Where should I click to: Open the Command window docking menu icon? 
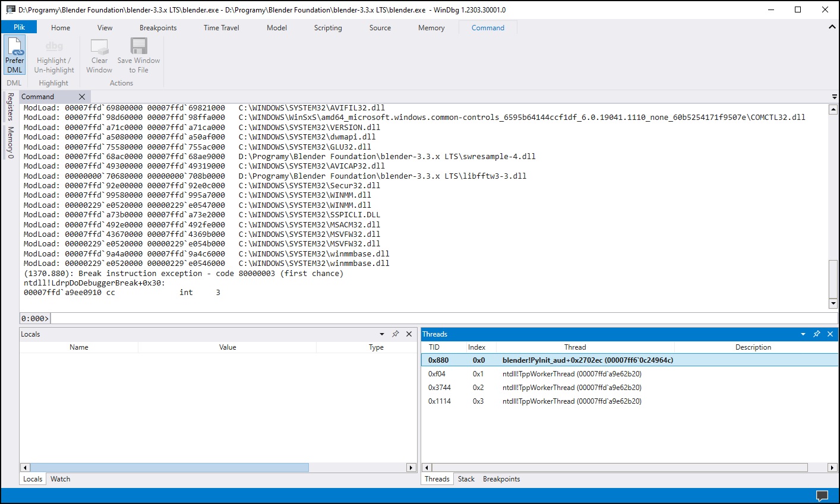pyautogui.click(x=835, y=96)
